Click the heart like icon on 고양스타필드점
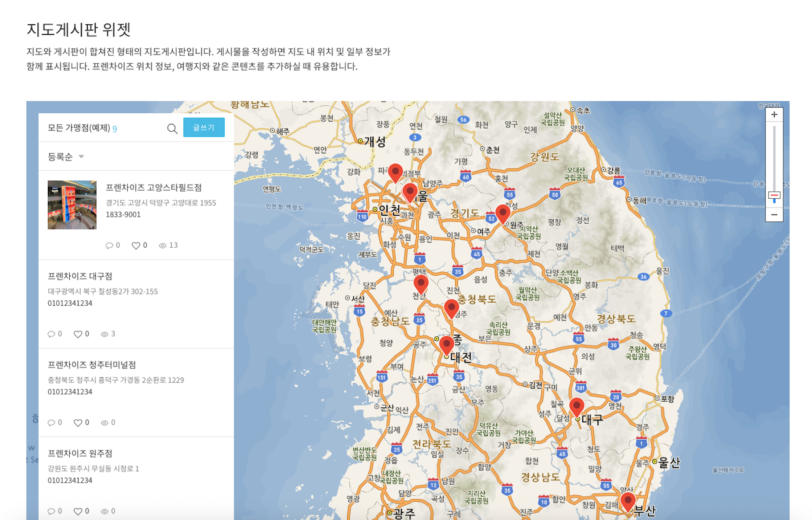 pos(136,245)
